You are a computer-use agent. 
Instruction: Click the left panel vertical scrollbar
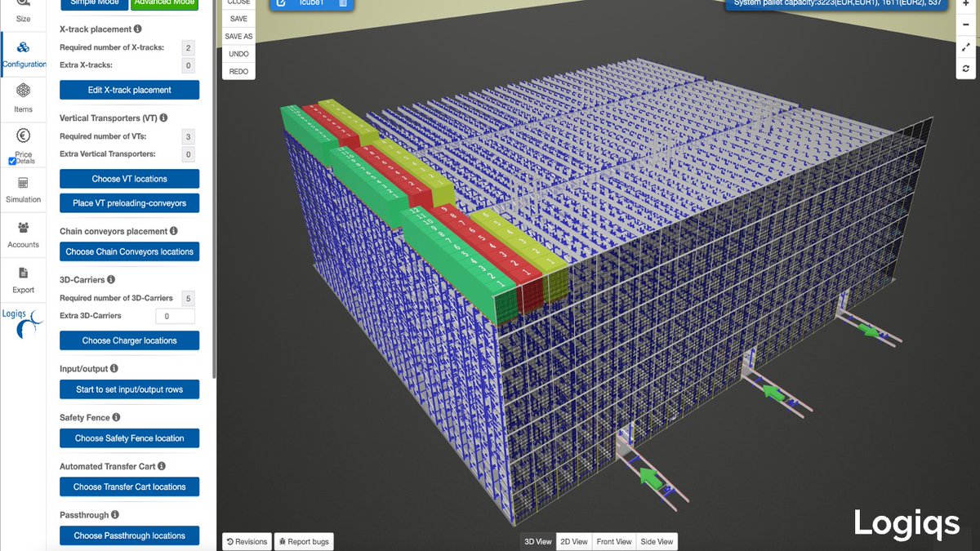point(214,189)
